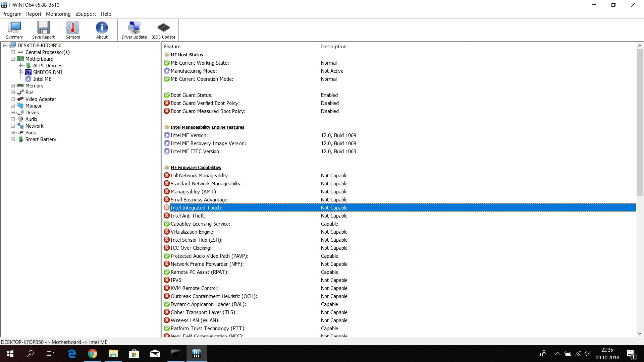Click ME Firmware Capabilities heading
Image resolution: width=644 pixels, height=362 pixels.
pos(196,168)
